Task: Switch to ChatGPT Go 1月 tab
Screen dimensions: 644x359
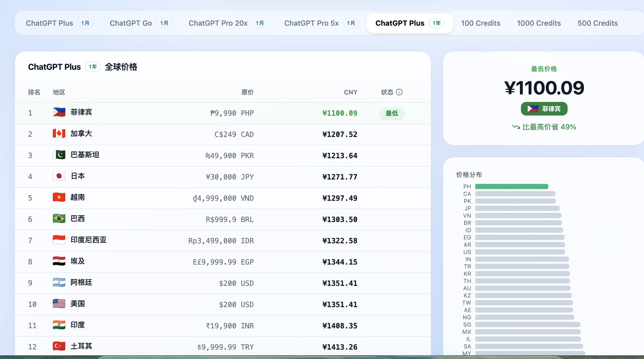Action: tap(141, 23)
